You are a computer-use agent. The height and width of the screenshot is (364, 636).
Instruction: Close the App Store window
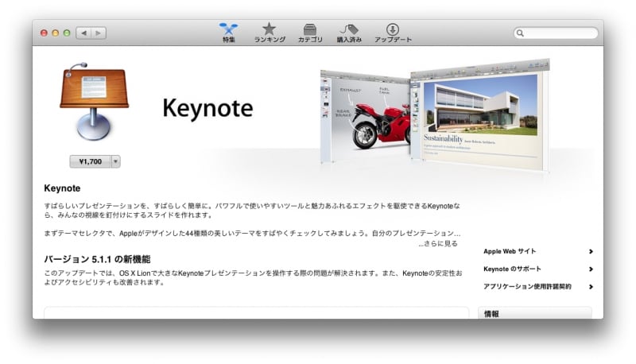(45, 33)
